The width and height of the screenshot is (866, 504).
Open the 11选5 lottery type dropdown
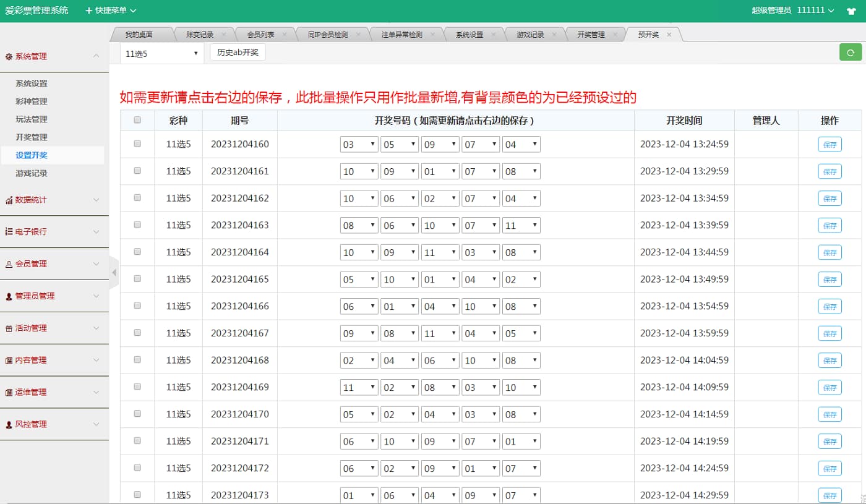(161, 54)
